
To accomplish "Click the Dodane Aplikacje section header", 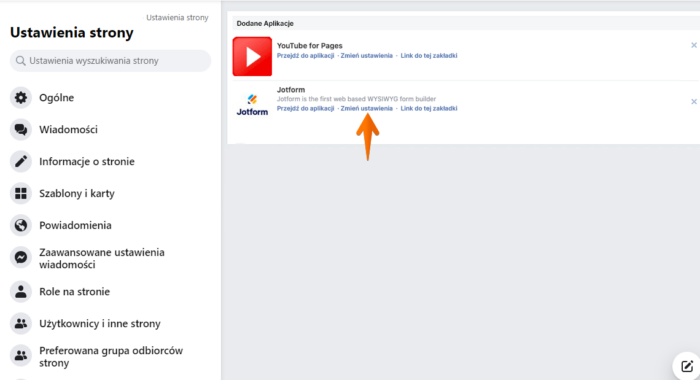I will click(x=265, y=23).
